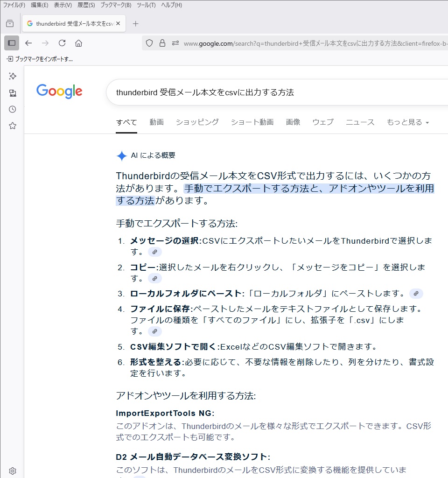Reload the current page
The height and width of the screenshot is (478, 448).
click(x=62, y=43)
